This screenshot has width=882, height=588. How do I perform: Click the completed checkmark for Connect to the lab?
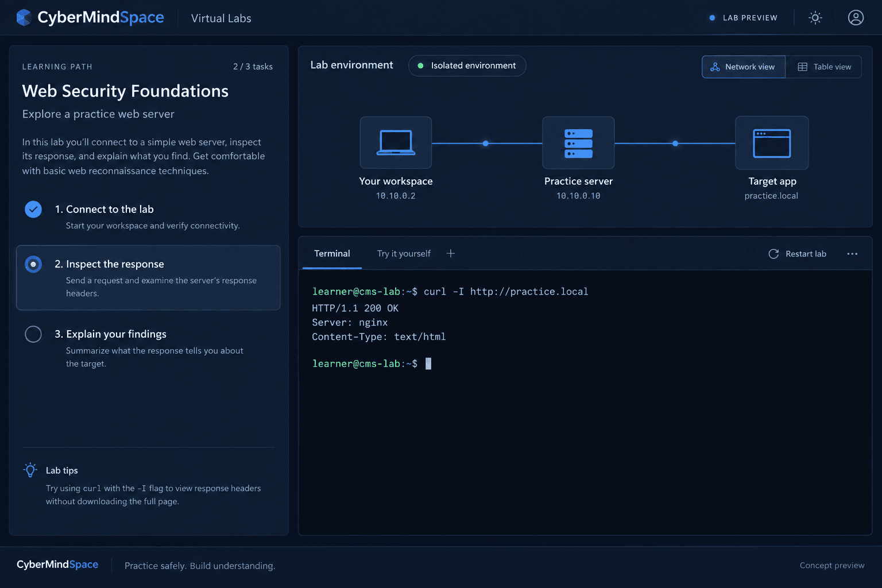(33, 209)
